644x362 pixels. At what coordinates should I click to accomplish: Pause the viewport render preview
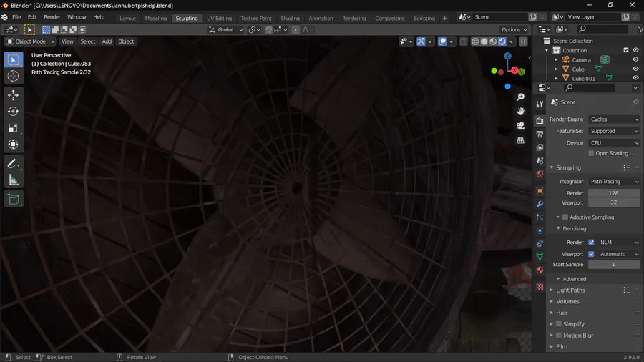tap(523, 41)
